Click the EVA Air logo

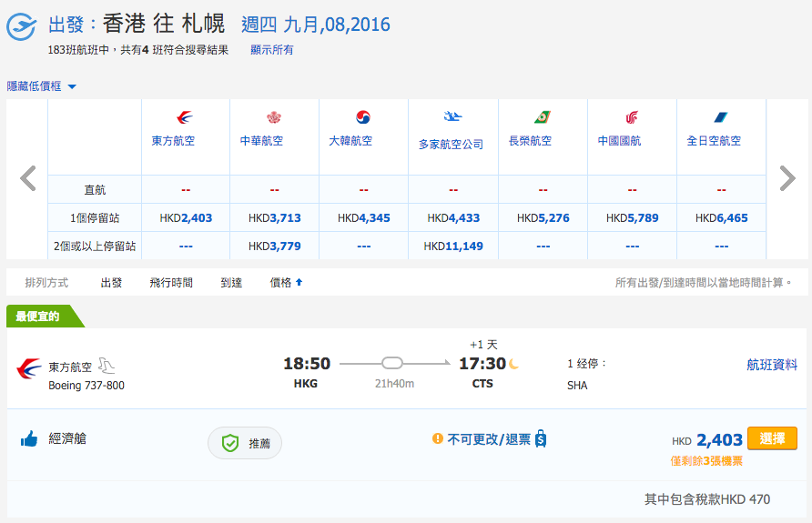[543, 117]
